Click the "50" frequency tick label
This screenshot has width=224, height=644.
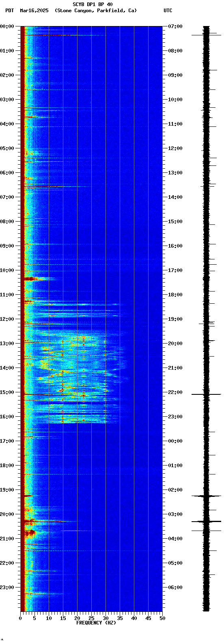click(x=162, y=618)
